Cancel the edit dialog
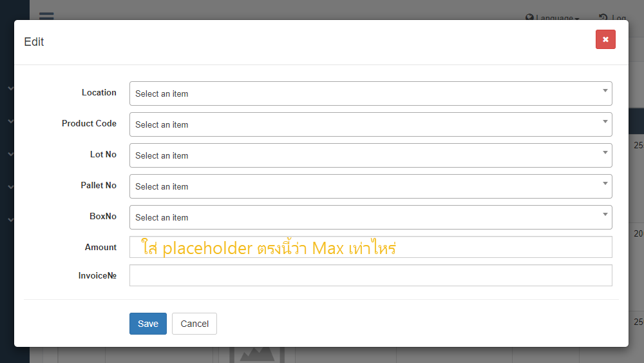The width and height of the screenshot is (644, 363). click(x=194, y=324)
